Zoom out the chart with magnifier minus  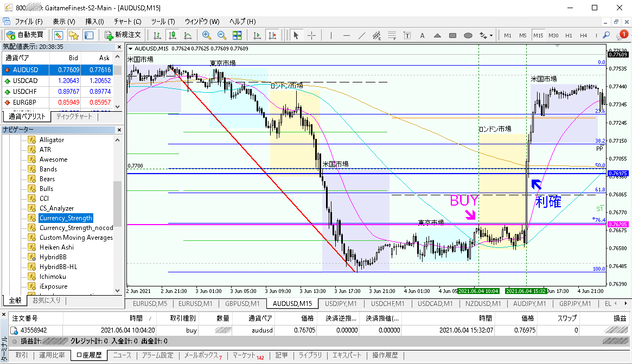click(222, 35)
